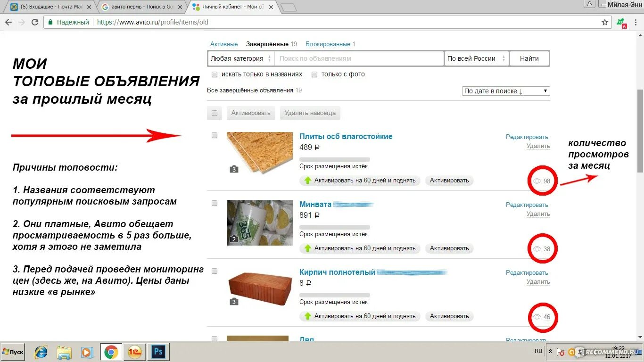Screen dimensions: 644x362
Task: Open Windows Explorer folder from taskbar
Action: 64,352
